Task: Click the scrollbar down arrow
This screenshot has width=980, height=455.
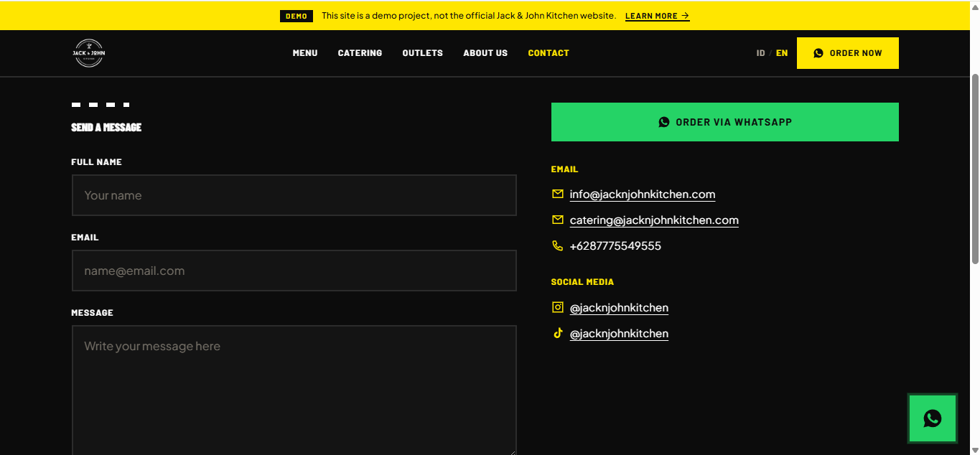Action: point(975,449)
